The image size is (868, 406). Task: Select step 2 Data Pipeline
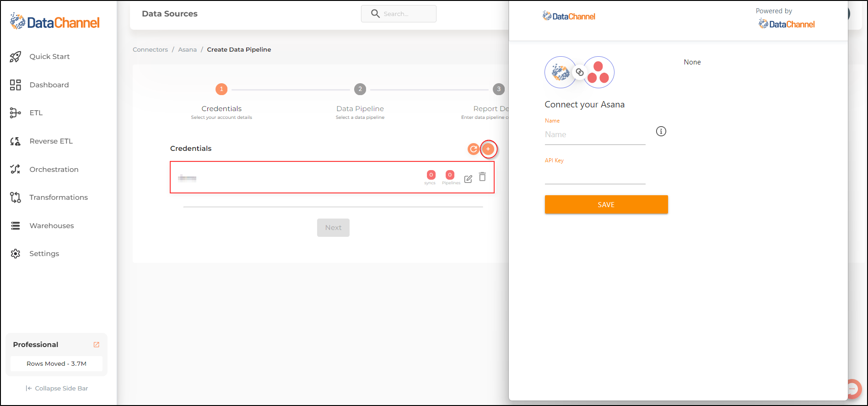(360, 89)
